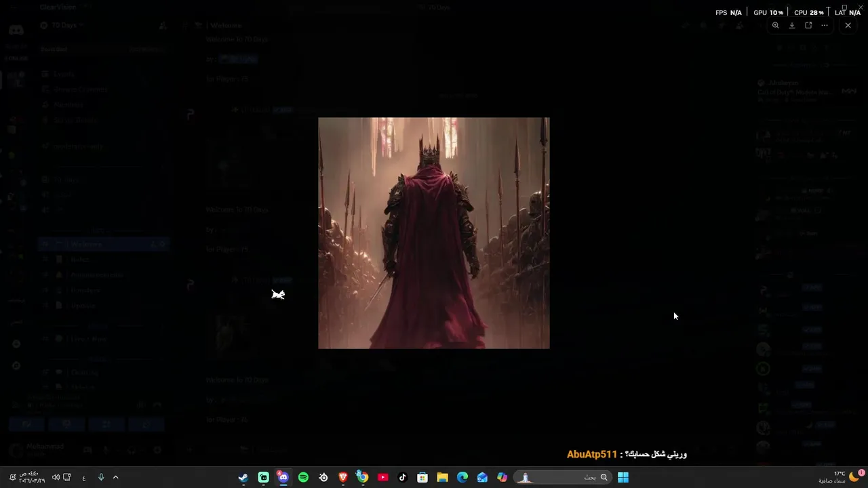This screenshot has width=868, height=488.
Task: Open Copilot from the taskbar
Action: coord(502,477)
